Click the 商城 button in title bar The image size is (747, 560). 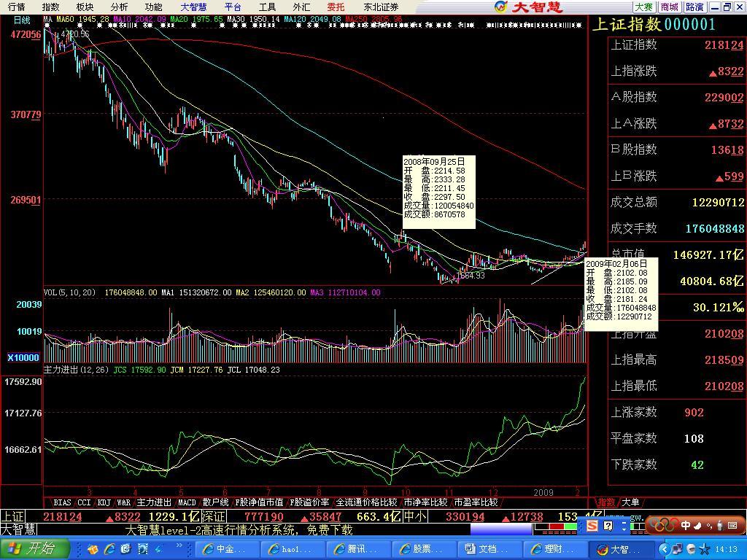[x=670, y=7]
